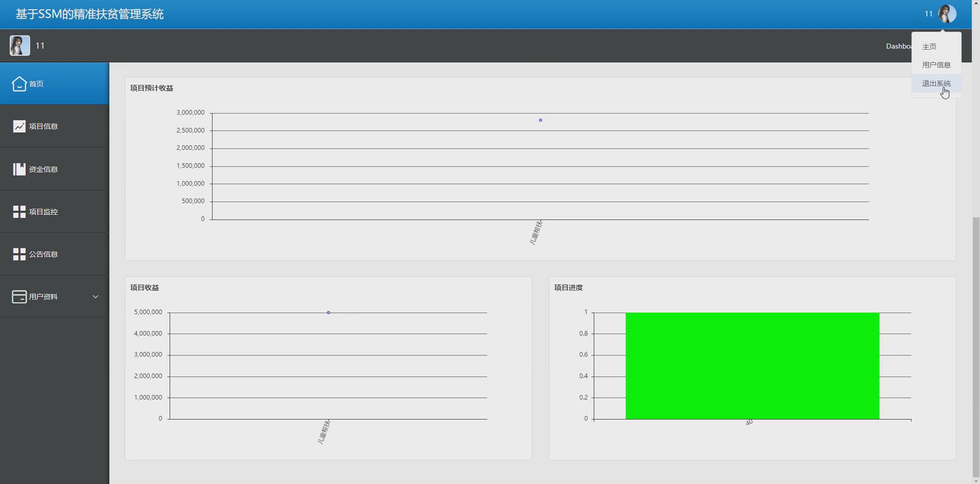The height and width of the screenshot is (484, 980).
Task: Click the header username 11 next to avatar
Action: click(x=928, y=14)
